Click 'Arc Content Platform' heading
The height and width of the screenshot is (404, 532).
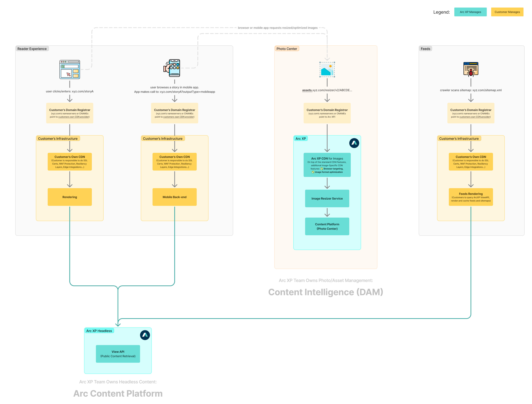coord(118,393)
